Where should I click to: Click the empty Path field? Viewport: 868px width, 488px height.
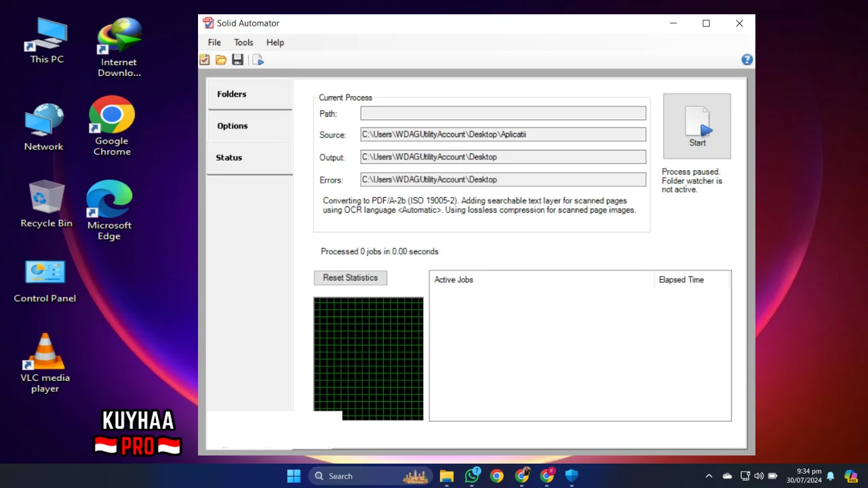click(503, 113)
